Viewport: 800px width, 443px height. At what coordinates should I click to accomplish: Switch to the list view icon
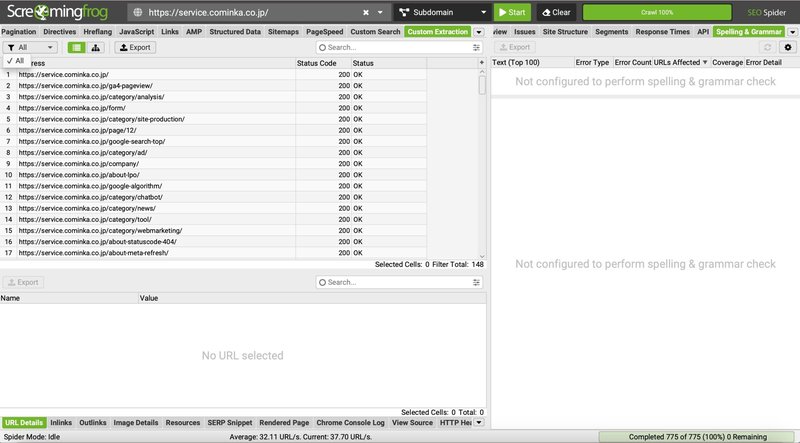click(x=75, y=47)
